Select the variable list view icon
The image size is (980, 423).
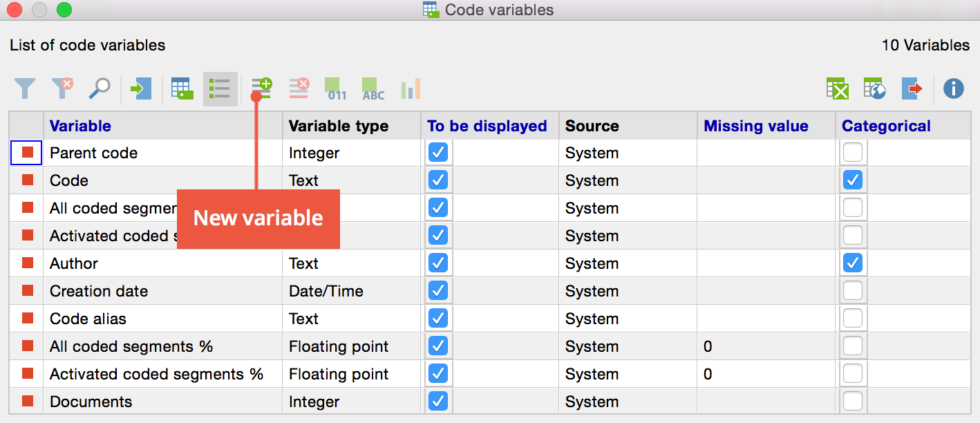[220, 88]
